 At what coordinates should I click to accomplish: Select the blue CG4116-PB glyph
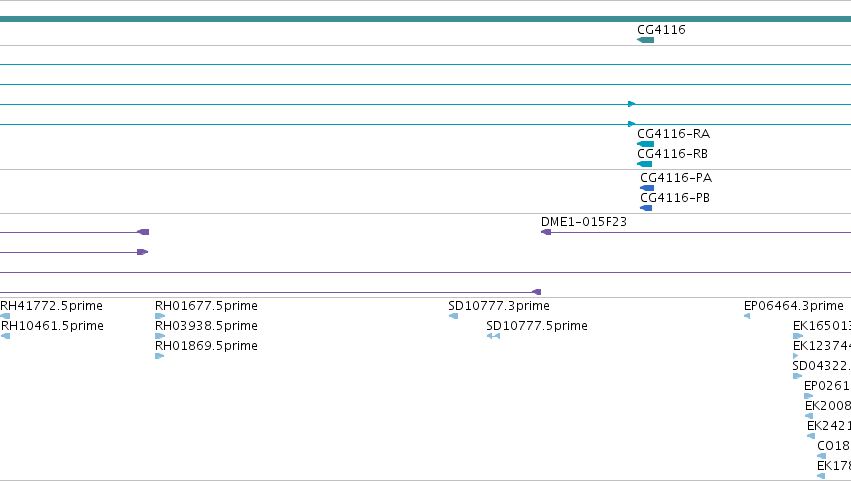(x=646, y=208)
